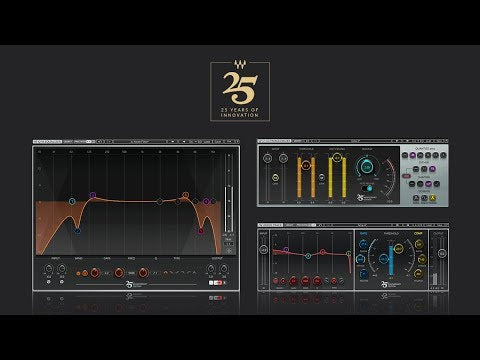Click the middle blue Gate knob
This screenshot has width=480, height=360.
tap(360, 259)
